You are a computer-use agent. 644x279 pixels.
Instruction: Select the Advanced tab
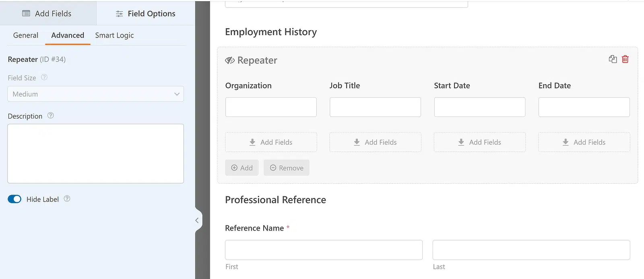tap(68, 35)
